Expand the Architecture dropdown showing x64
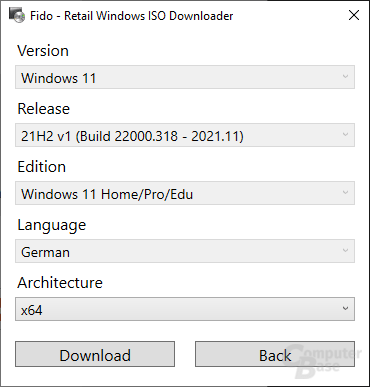The width and height of the screenshot is (370, 387). 185,309
